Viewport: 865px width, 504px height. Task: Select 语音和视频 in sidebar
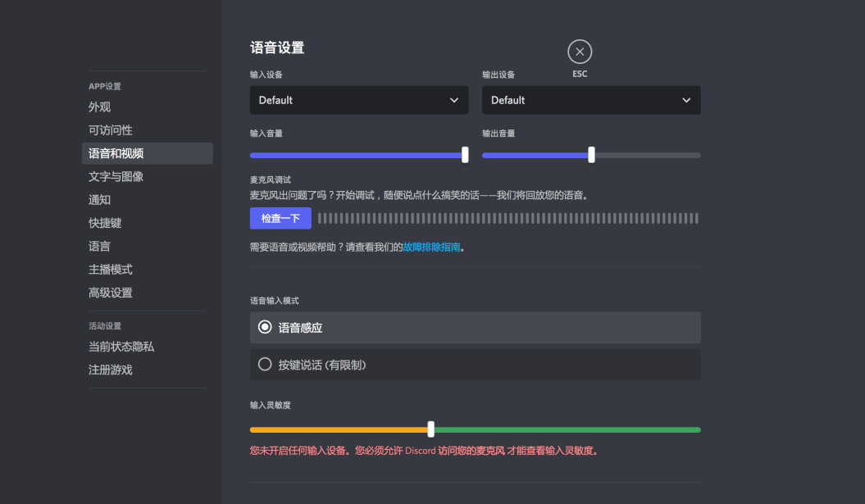coord(148,153)
